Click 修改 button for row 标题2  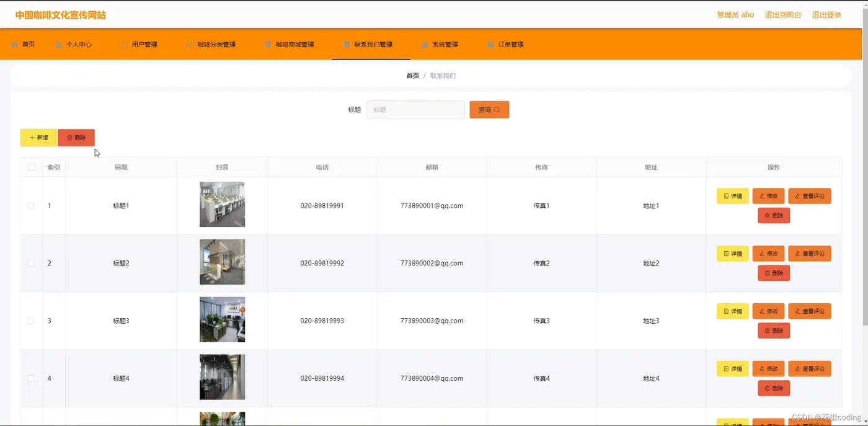coord(768,254)
